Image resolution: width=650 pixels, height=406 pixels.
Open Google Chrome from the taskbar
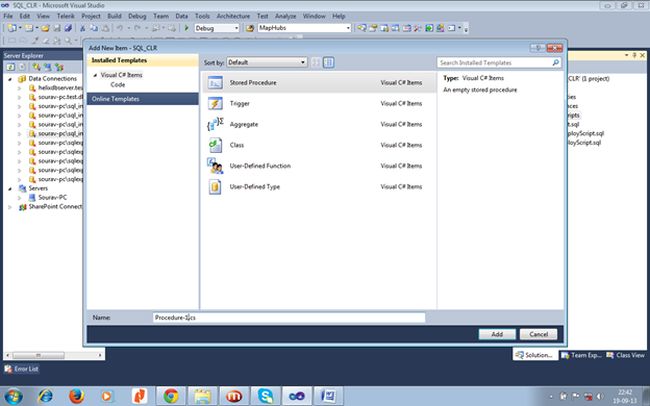(x=170, y=396)
